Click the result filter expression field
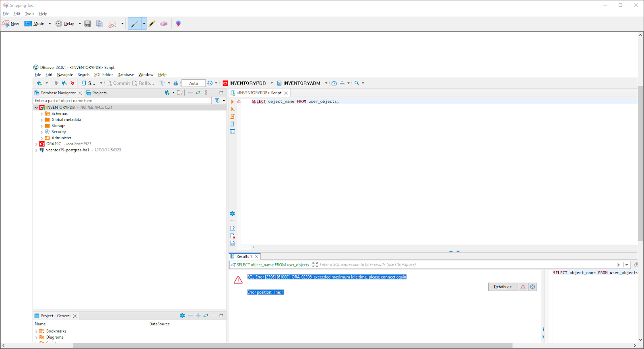The width and height of the screenshot is (644, 349). tap(467, 265)
